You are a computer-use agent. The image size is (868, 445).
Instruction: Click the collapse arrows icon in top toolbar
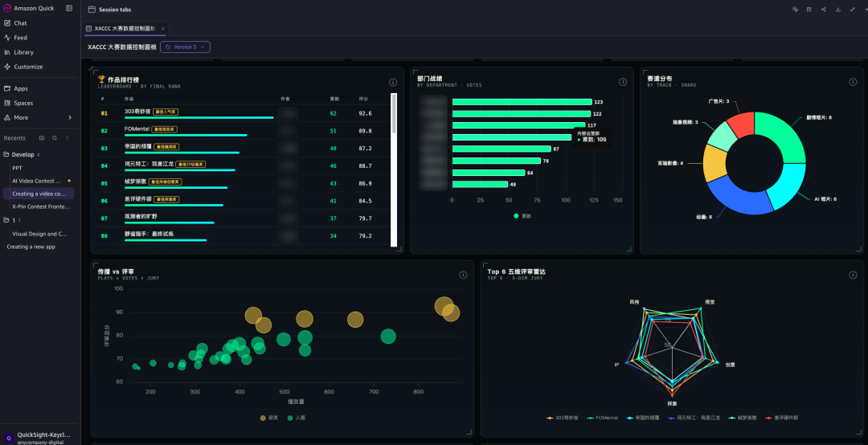853,10
